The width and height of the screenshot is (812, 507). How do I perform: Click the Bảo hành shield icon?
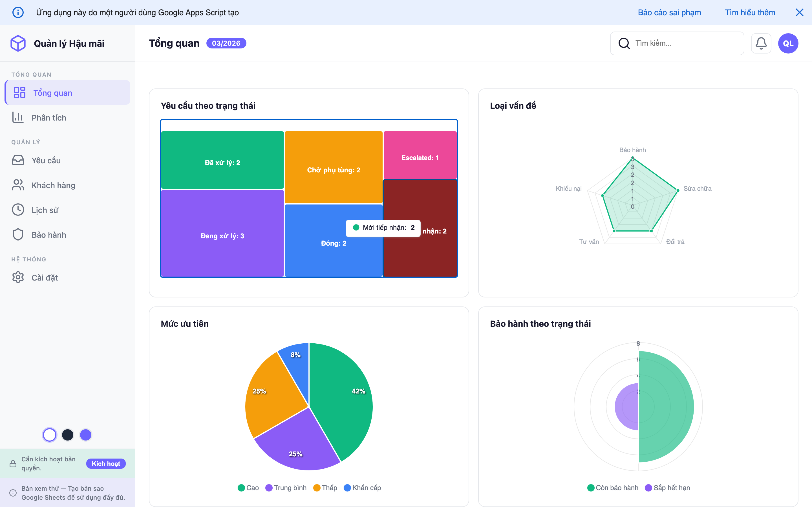[18, 235]
